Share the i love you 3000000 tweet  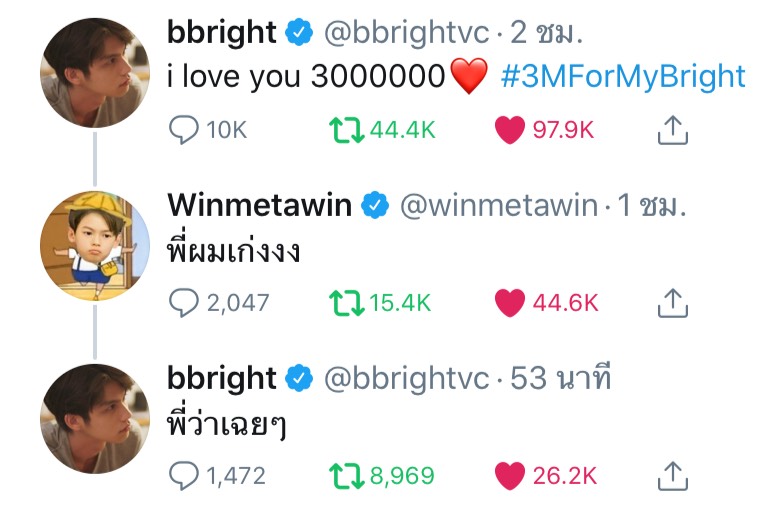point(672,130)
